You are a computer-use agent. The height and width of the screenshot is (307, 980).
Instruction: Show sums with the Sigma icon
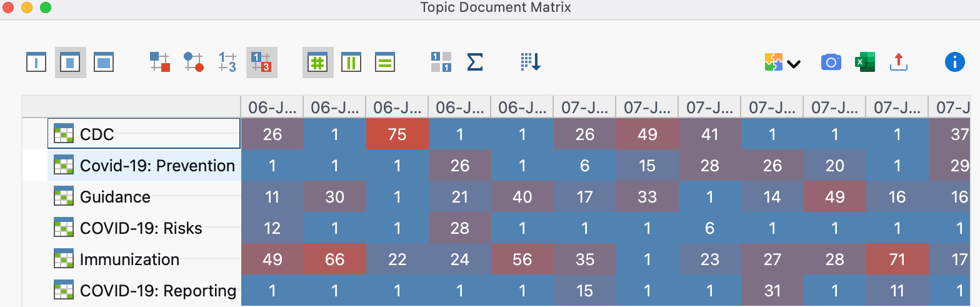tap(475, 63)
